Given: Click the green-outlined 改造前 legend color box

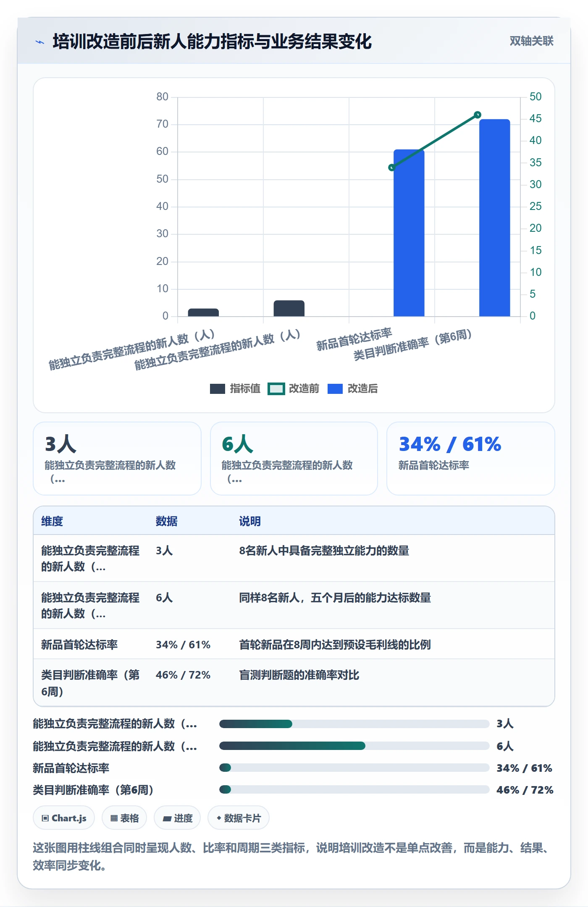Looking at the screenshot, I should coord(276,389).
